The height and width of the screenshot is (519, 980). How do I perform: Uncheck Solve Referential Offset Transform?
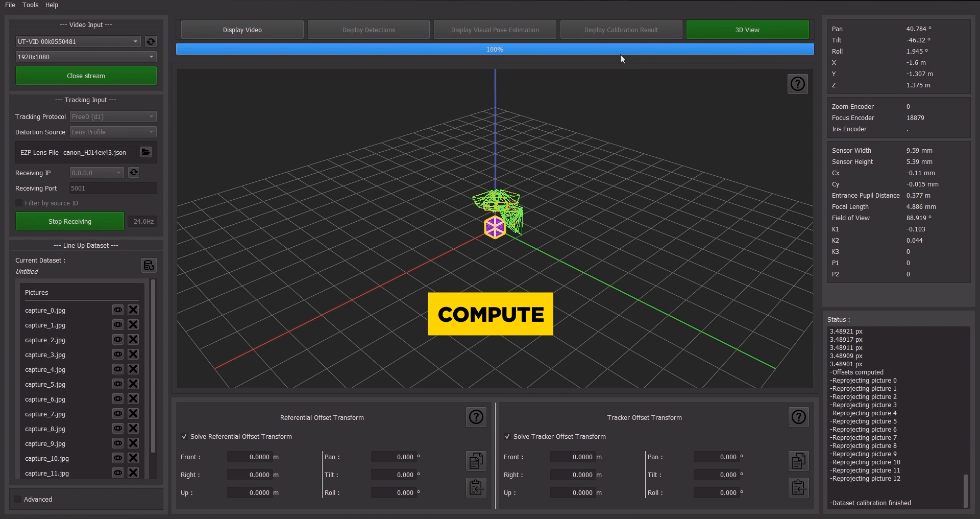coord(184,437)
